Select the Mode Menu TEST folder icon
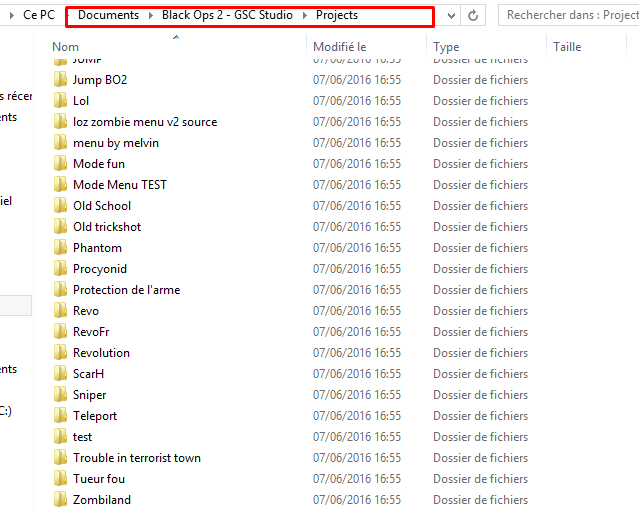The height and width of the screenshot is (521, 639). (60, 185)
